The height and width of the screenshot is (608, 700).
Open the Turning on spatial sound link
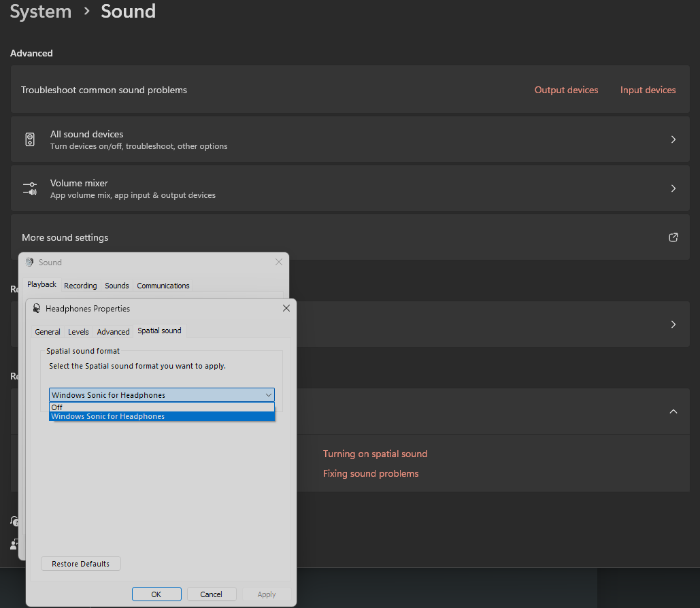(x=375, y=454)
